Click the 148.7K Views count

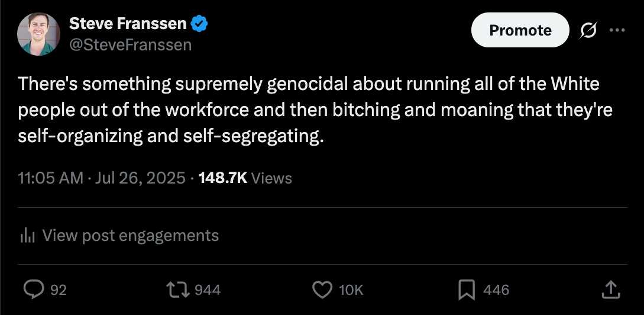245,178
